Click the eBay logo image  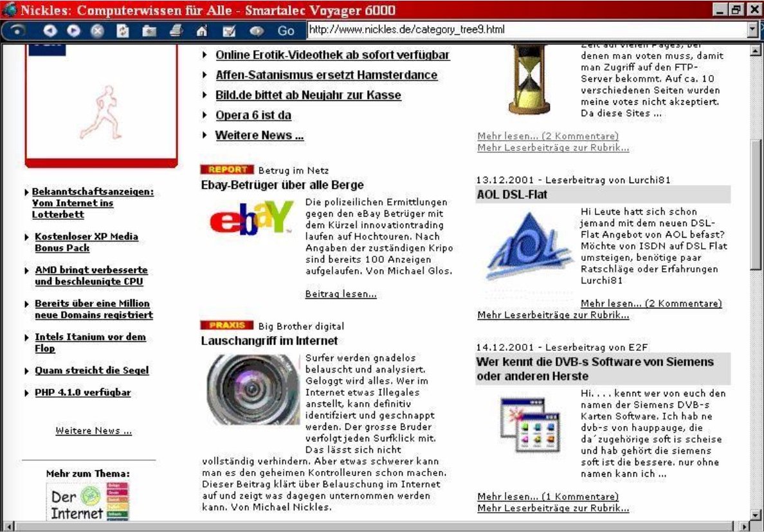pos(251,217)
